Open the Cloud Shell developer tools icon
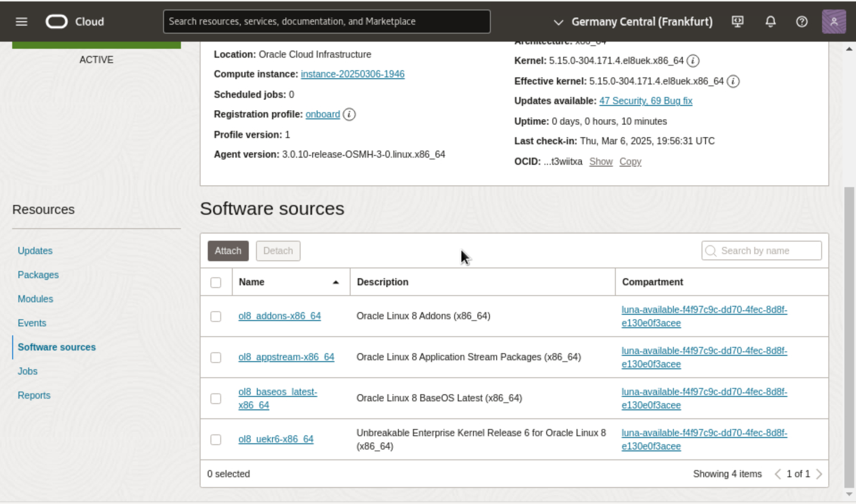Image resolution: width=856 pixels, height=504 pixels. pyautogui.click(x=738, y=22)
